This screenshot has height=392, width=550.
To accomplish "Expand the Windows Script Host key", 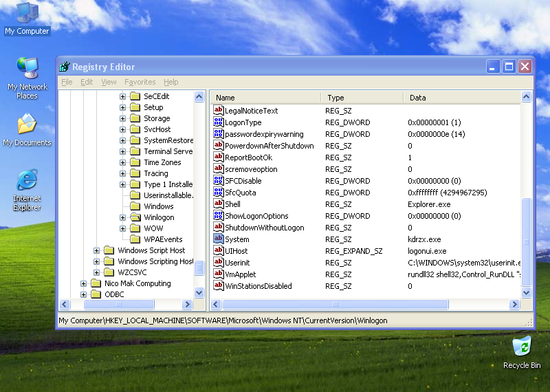I will (x=96, y=250).
